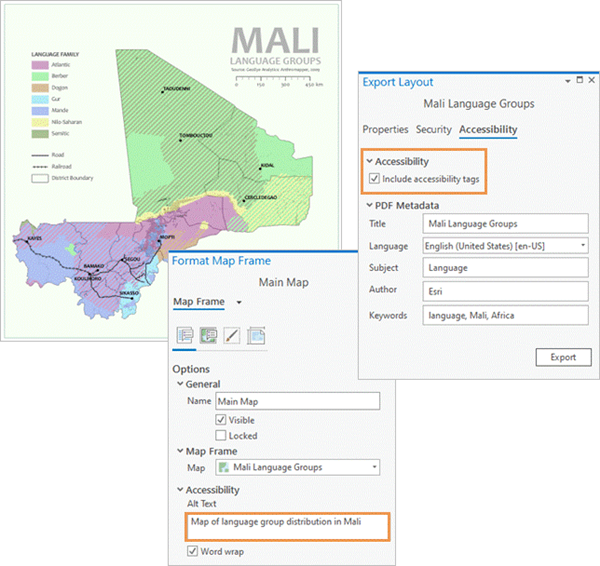Collapse the Map Frame options section

point(180,451)
